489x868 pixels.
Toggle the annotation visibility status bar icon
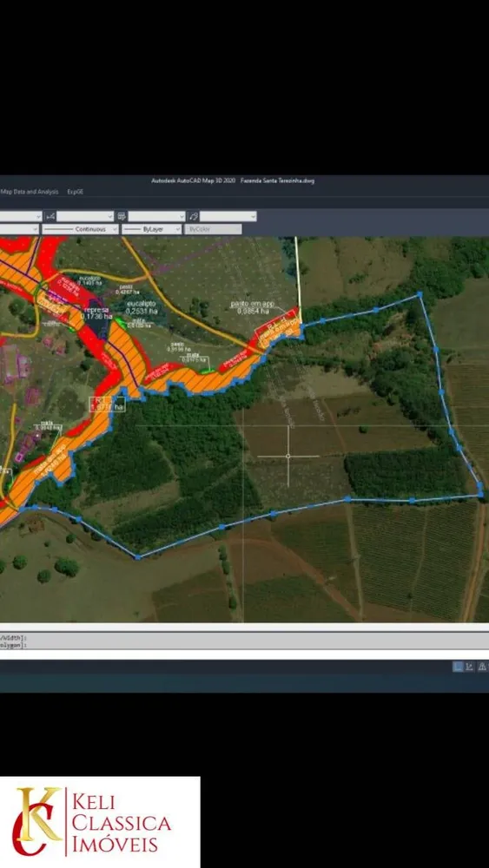coord(483,667)
